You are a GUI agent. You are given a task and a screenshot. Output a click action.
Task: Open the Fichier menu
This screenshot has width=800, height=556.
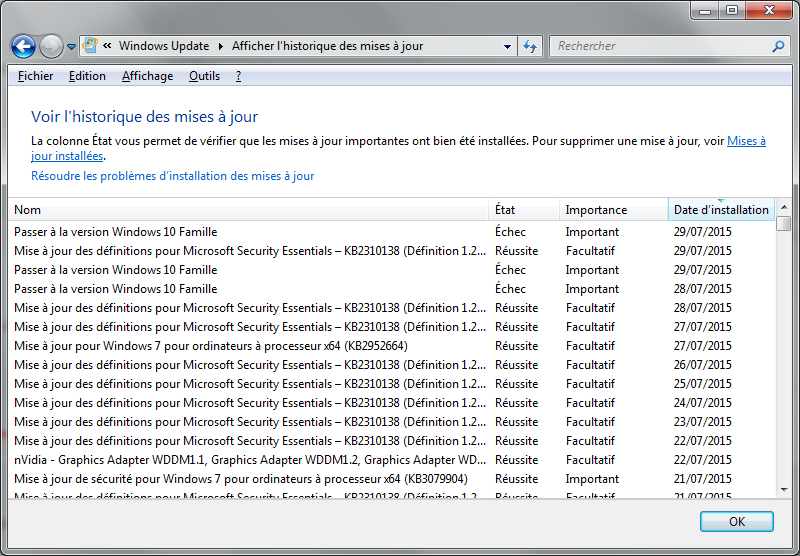35,76
